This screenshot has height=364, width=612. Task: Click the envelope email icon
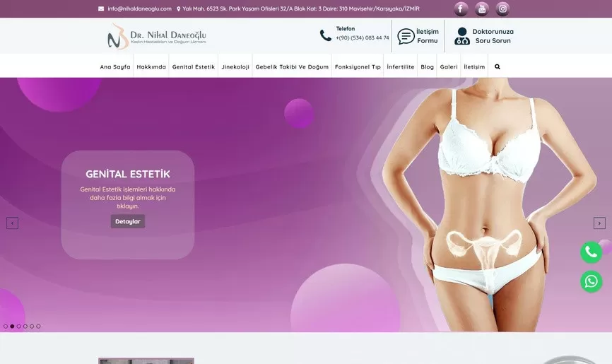pyautogui.click(x=101, y=8)
